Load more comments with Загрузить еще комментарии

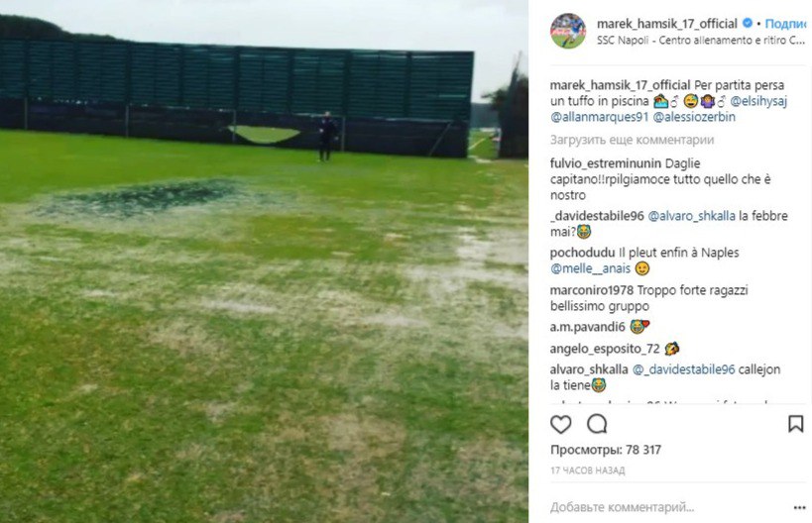(632, 141)
